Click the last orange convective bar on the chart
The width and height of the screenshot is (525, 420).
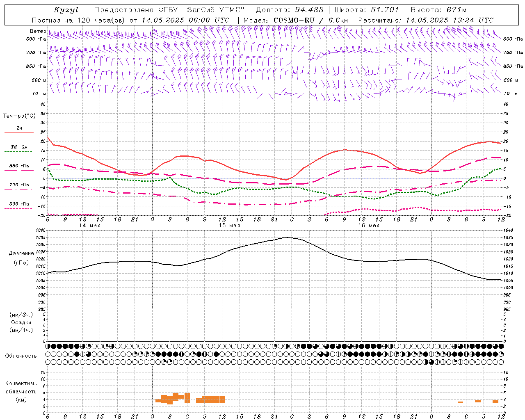495,402
